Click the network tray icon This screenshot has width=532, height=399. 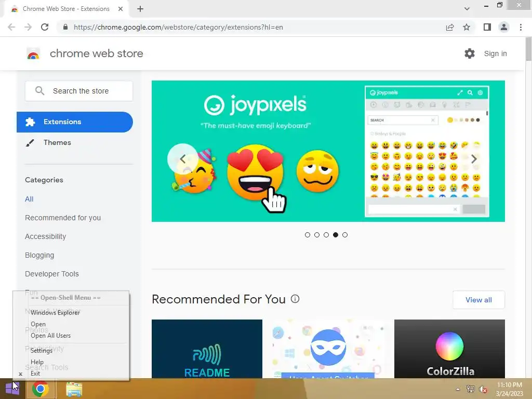tap(471, 389)
